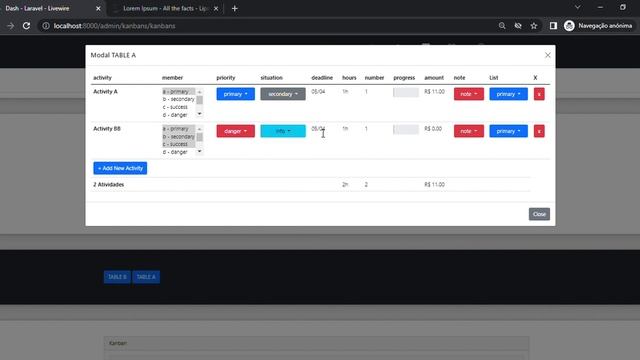The image size is (640, 360).
Task: Select 'b - secondary' member for Activity BB
Action: pyautogui.click(x=179, y=136)
